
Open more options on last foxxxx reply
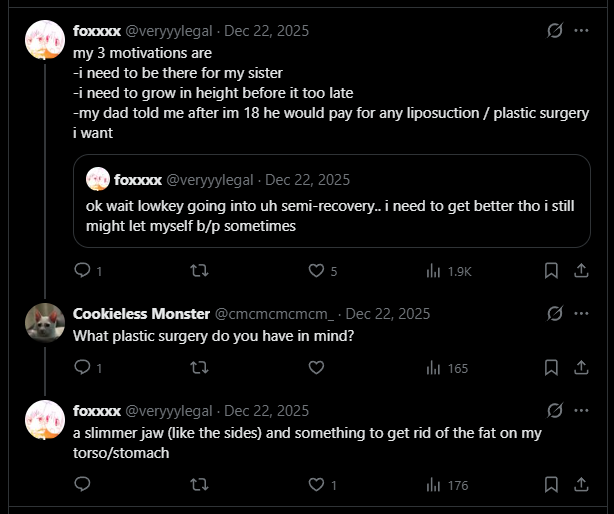[581, 411]
